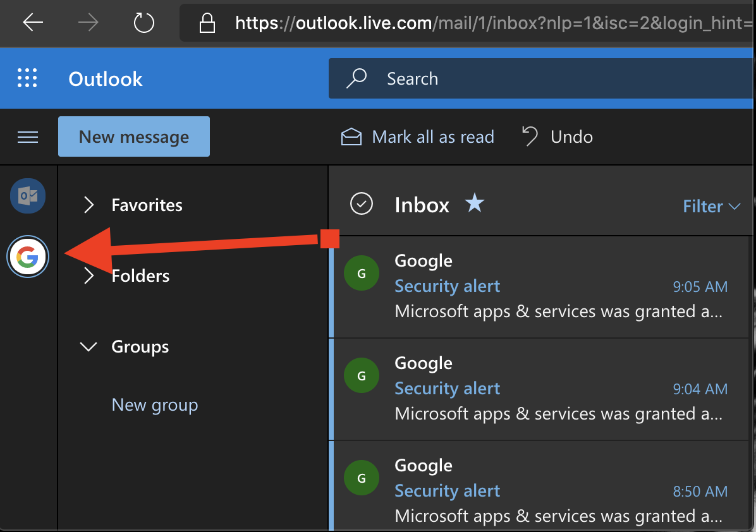The image size is (756, 532).
Task: Open the app launcher grid icon
Action: 27,78
